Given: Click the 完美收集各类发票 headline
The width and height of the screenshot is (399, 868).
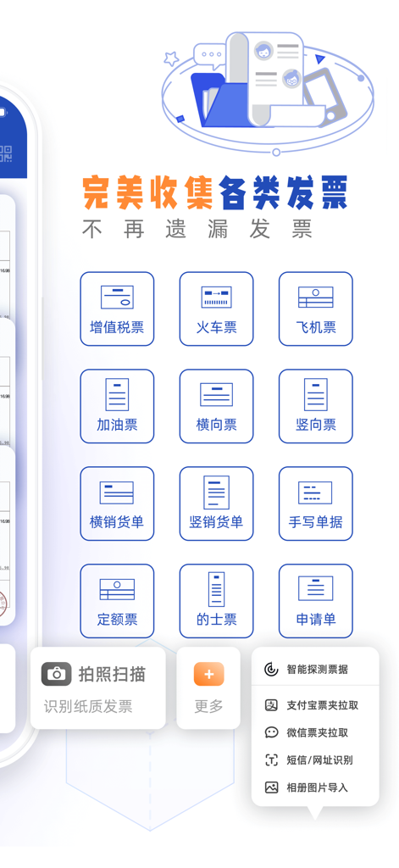Looking at the screenshot, I should (x=214, y=192).
